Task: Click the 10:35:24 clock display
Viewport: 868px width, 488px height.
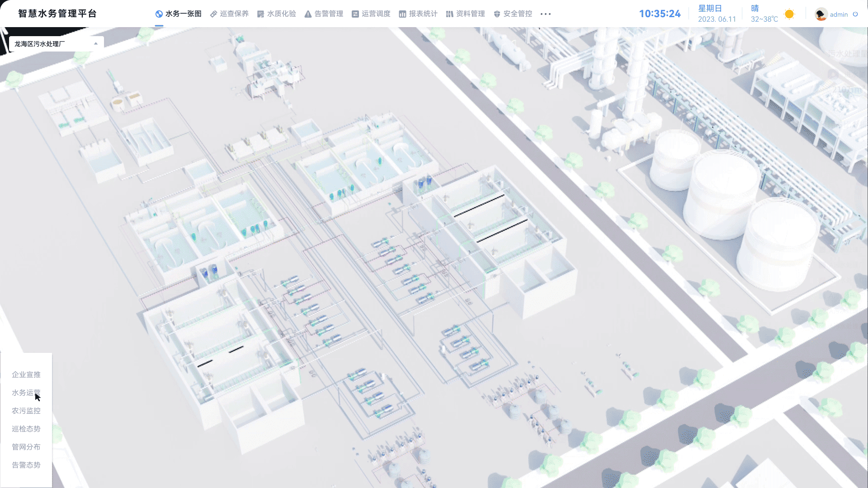Action: (660, 14)
